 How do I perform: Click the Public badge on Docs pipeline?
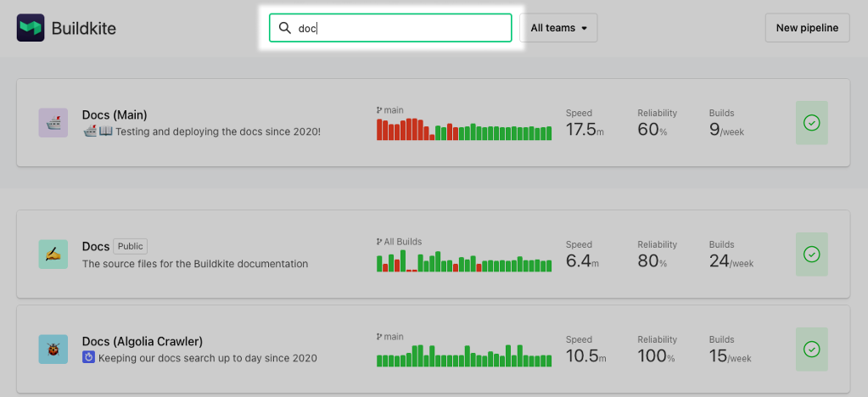pyautogui.click(x=131, y=246)
